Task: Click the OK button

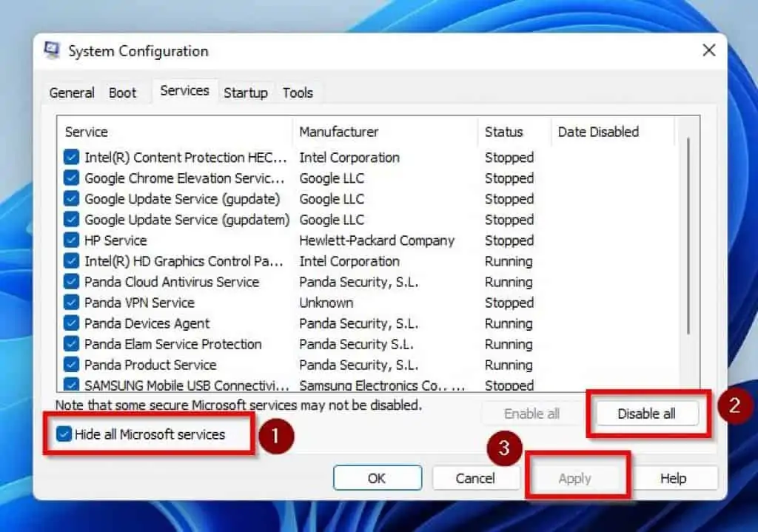Action: 377,478
